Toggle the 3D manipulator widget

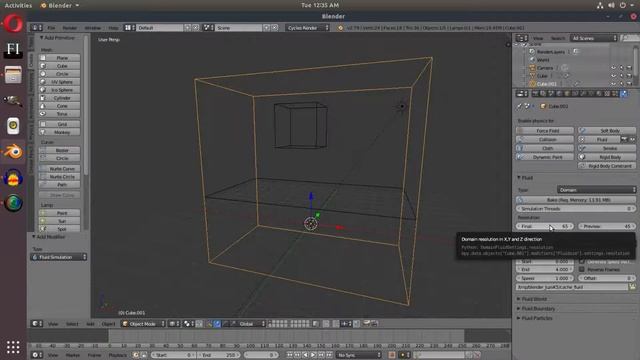[209, 324]
